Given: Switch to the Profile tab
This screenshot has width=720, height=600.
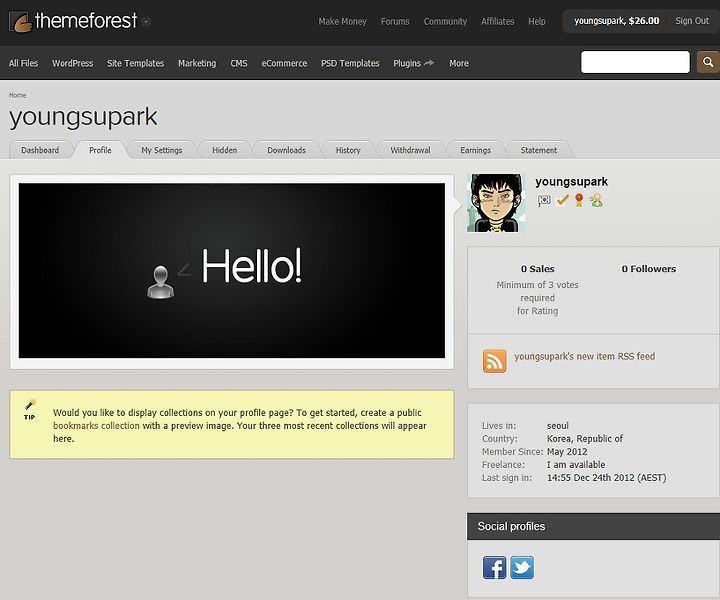Looking at the screenshot, I should tap(100, 150).
